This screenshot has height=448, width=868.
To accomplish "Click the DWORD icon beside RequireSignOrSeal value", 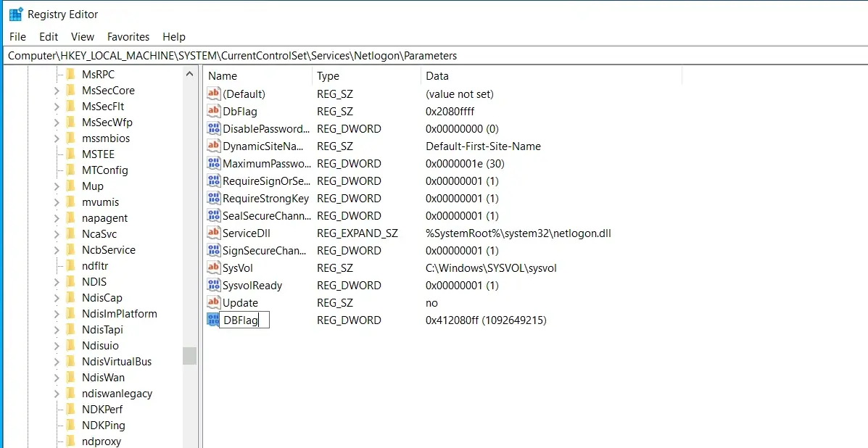I will (x=214, y=181).
